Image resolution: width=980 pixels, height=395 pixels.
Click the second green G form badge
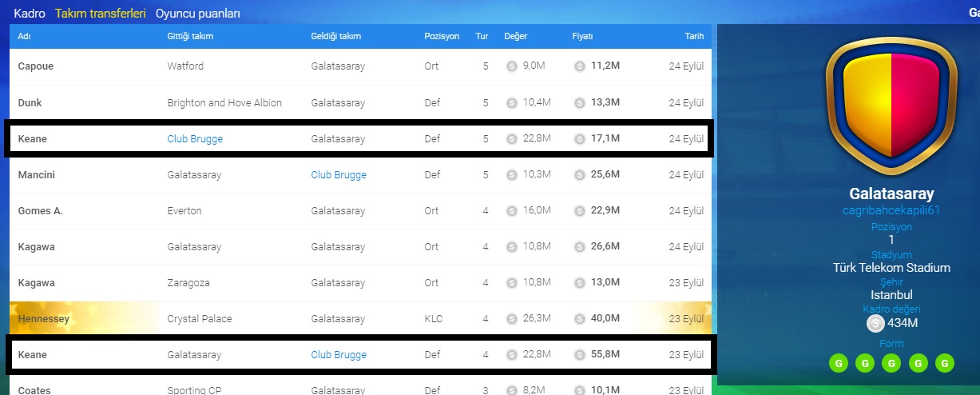pos(865,363)
